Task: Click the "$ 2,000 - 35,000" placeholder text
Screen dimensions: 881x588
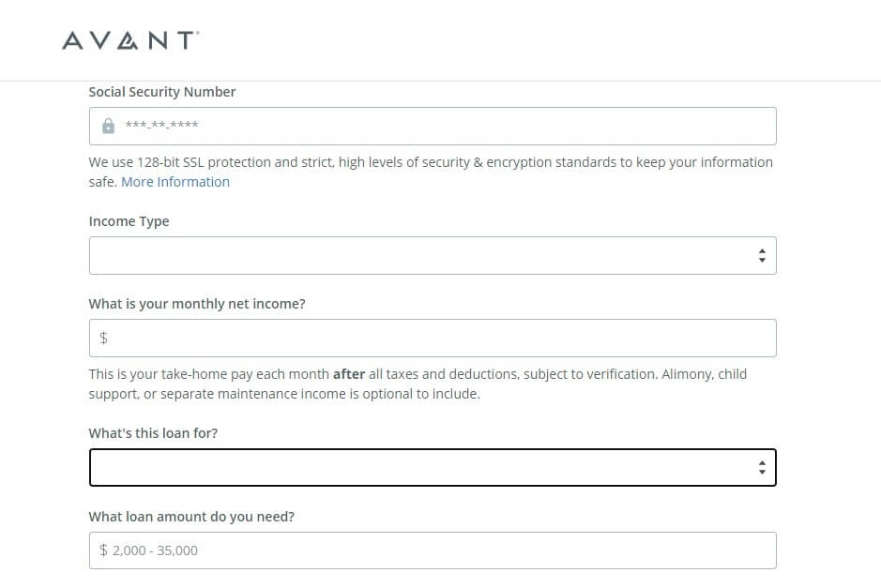Action: tap(149, 550)
